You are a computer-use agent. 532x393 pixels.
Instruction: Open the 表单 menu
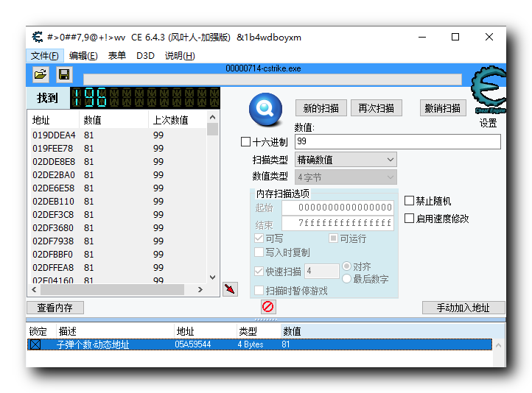[x=117, y=55]
